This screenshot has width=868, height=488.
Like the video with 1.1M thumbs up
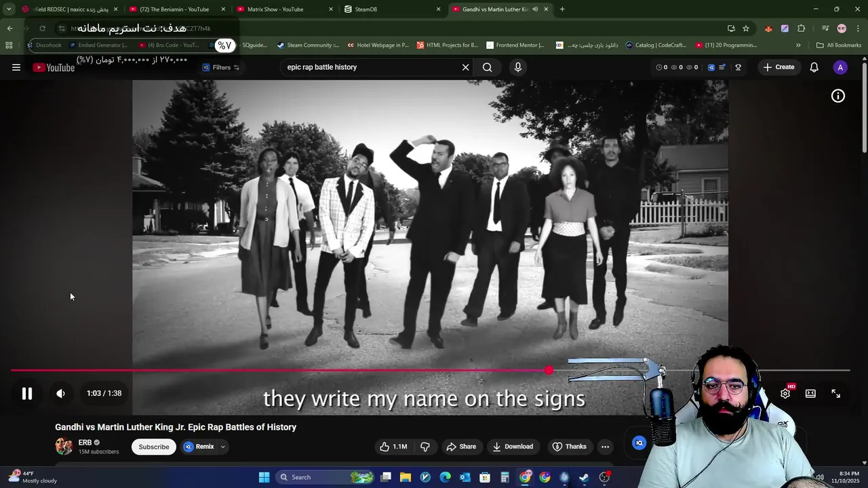pos(393,447)
